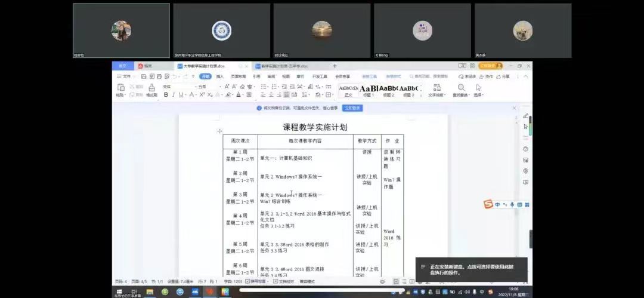Screen dimensions: 644x298
Task: Select the Format Painter (格式刷) tool
Action: coord(151,91)
